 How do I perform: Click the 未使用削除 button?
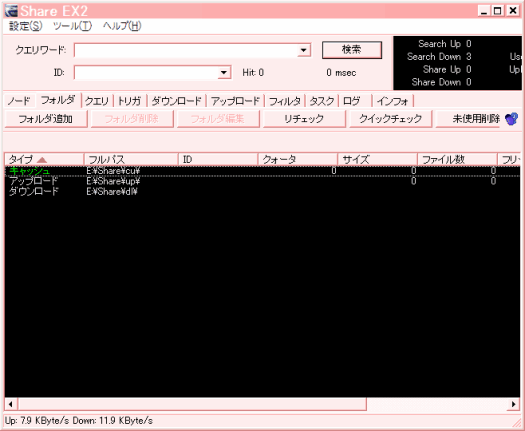[x=469, y=119]
